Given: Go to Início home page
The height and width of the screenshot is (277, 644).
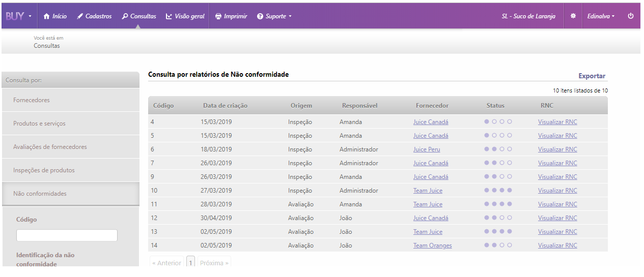Looking at the screenshot, I should click(x=55, y=16).
